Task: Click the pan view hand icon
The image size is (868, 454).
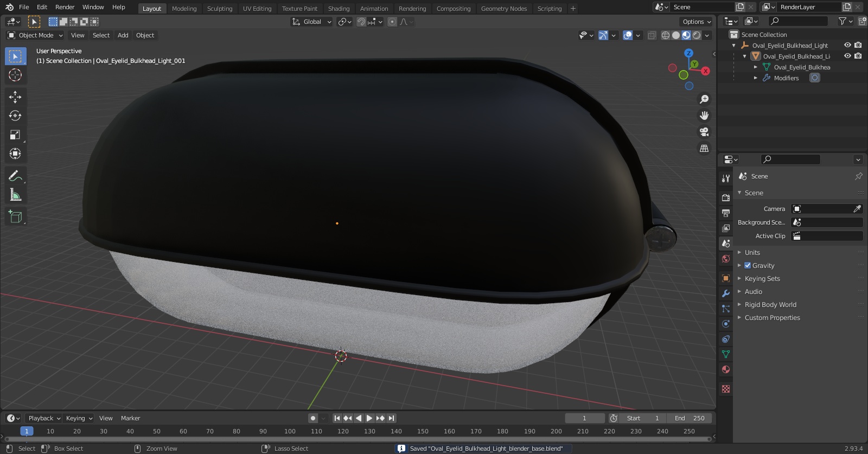Action: (704, 116)
